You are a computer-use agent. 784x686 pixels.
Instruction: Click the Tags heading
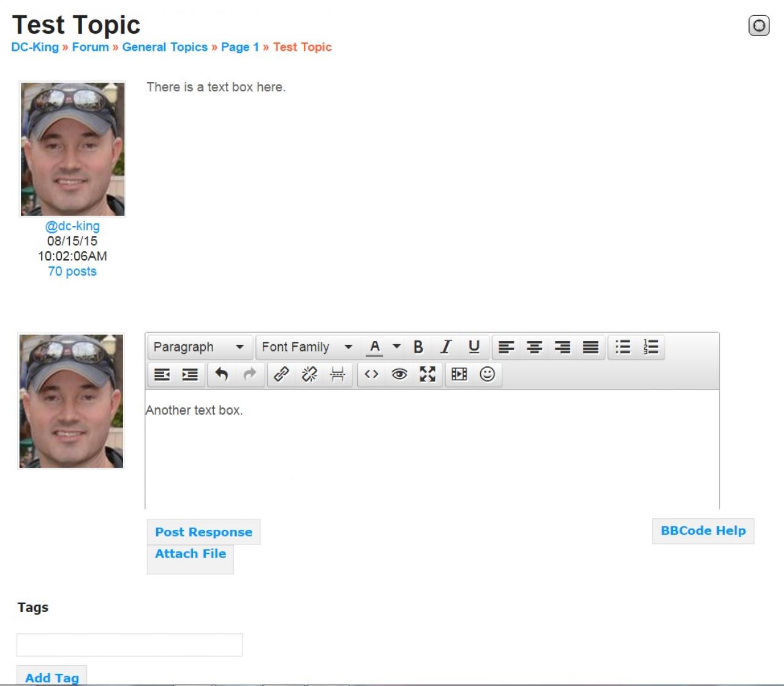33,608
